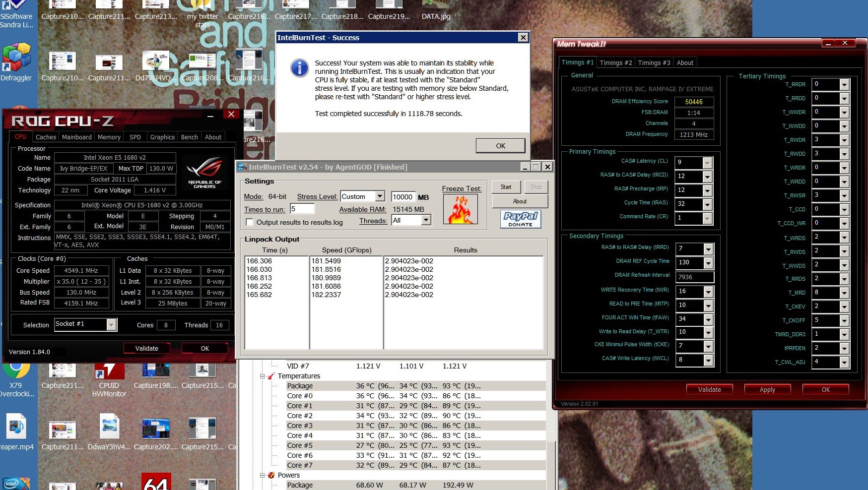The width and height of the screenshot is (868, 490).
Task: Switch to Timings #3 tab
Action: click(x=654, y=62)
